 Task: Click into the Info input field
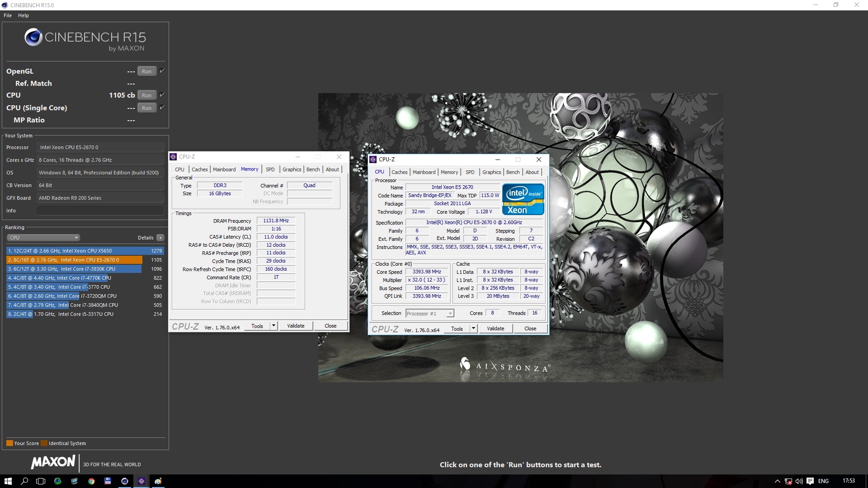[100, 211]
